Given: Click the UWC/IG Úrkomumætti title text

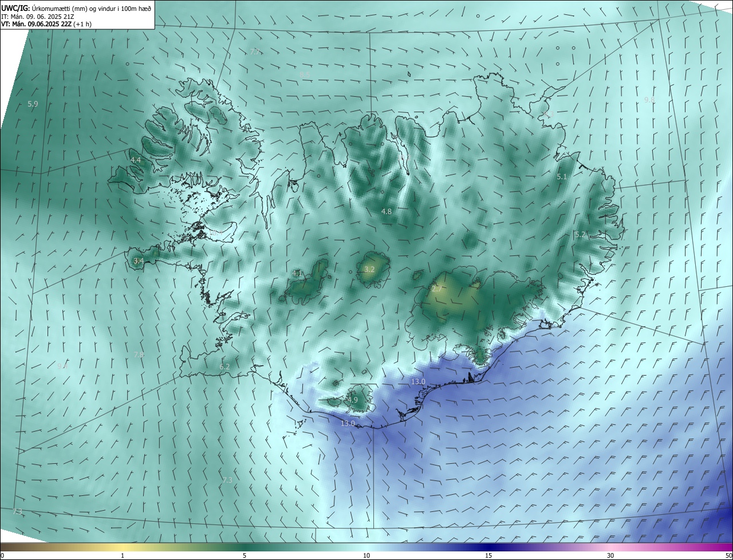Looking at the screenshot, I should pyautogui.click(x=76, y=8).
